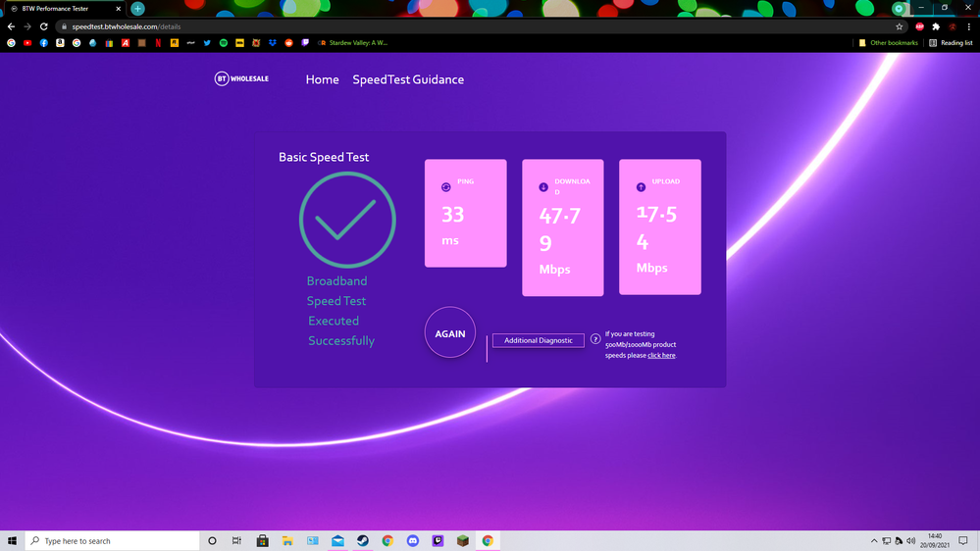980x551 pixels.
Task: Click the help question mark icon
Action: click(x=595, y=339)
